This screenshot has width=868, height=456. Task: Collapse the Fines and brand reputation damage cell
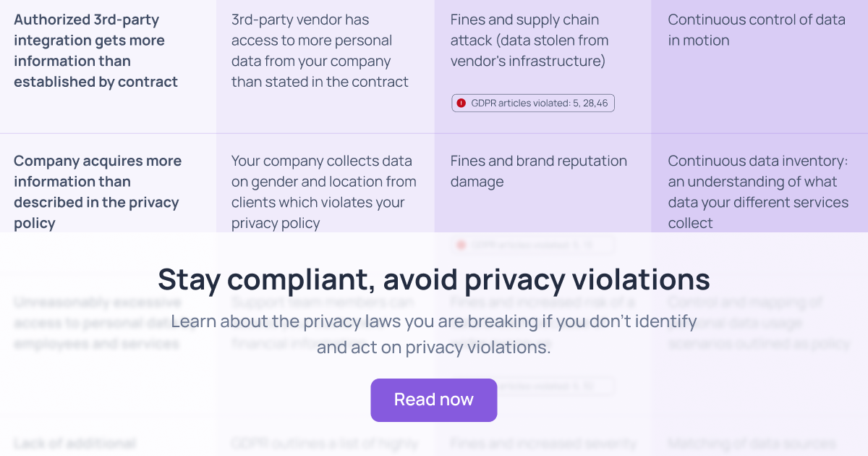(538, 171)
